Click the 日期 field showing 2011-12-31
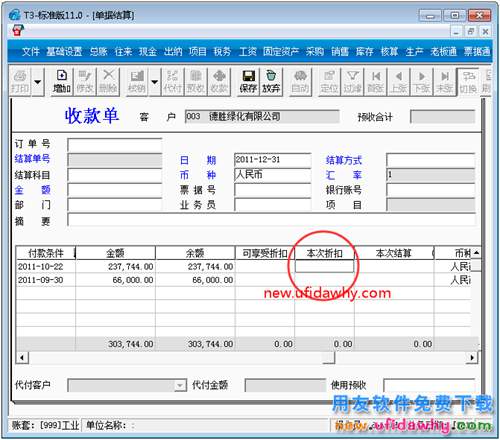The image size is (500, 440). (273, 160)
